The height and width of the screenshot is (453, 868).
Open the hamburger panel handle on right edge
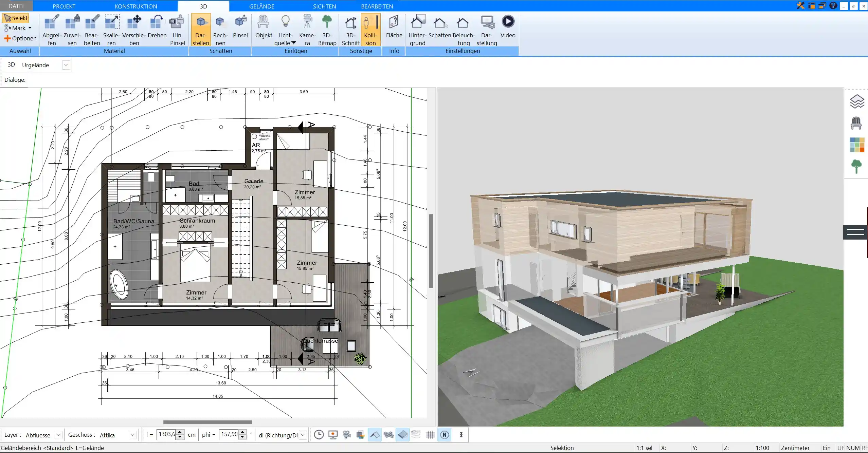coord(855,232)
